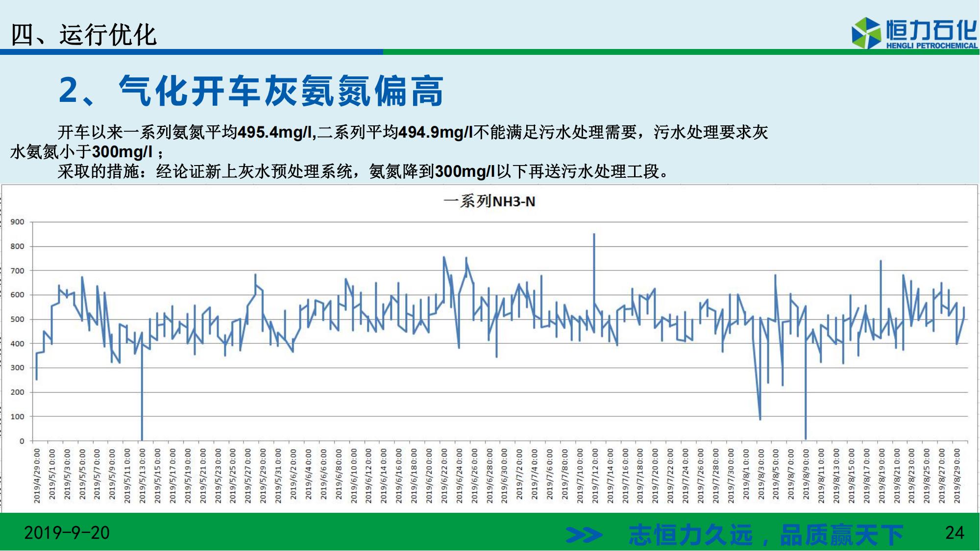Click the double chevron arrow in footer
Image resolution: width=980 pixels, height=551 pixels.
(584, 534)
